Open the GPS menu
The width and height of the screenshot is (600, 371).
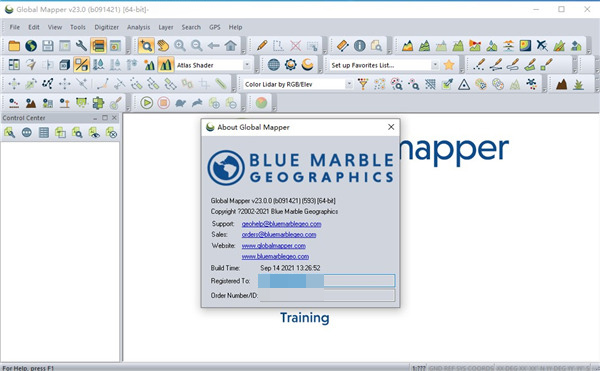click(215, 27)
